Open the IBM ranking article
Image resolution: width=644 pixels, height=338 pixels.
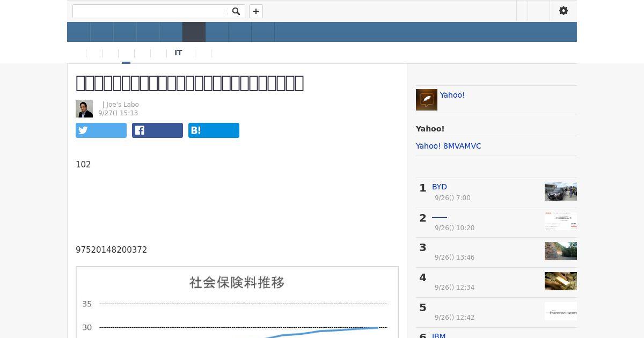point(439,335)
